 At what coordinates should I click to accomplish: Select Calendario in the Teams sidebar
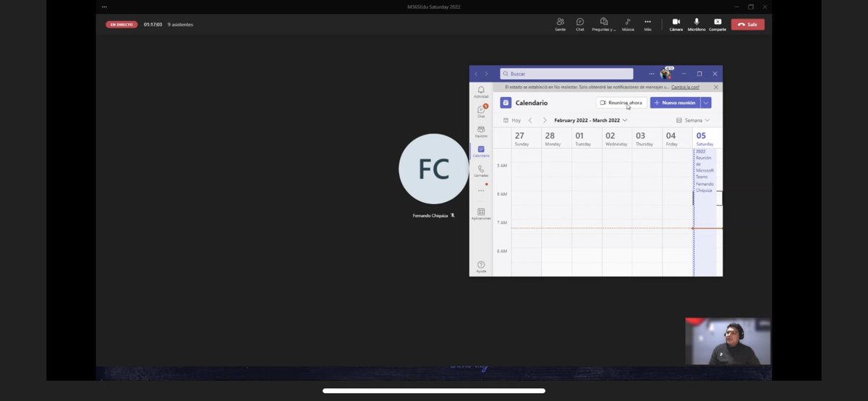[481, 151]
